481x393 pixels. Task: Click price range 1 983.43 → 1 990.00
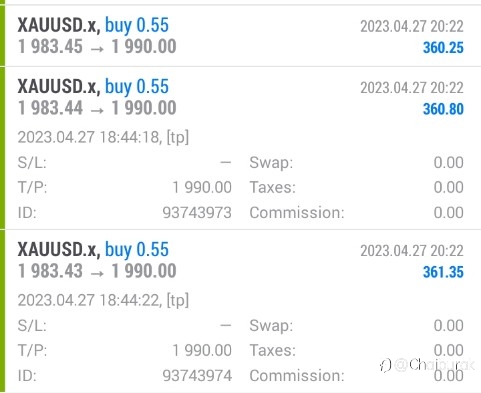97,271
